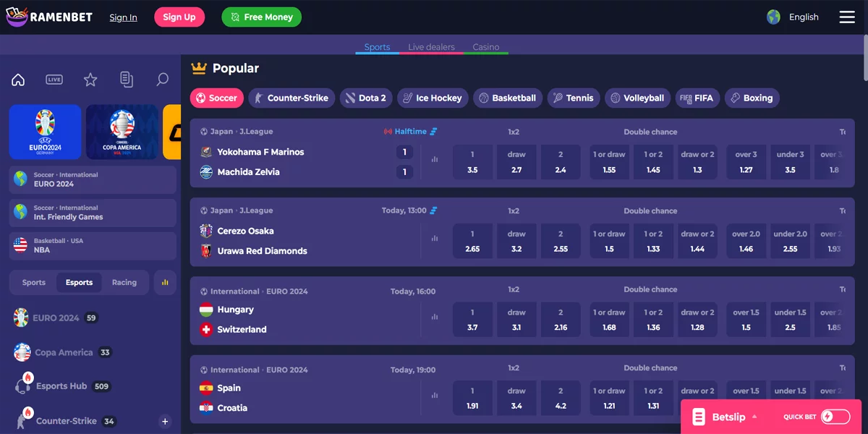Open Favorites star icon in sidebar
868x434 pixels.
[x=90, y=80]
